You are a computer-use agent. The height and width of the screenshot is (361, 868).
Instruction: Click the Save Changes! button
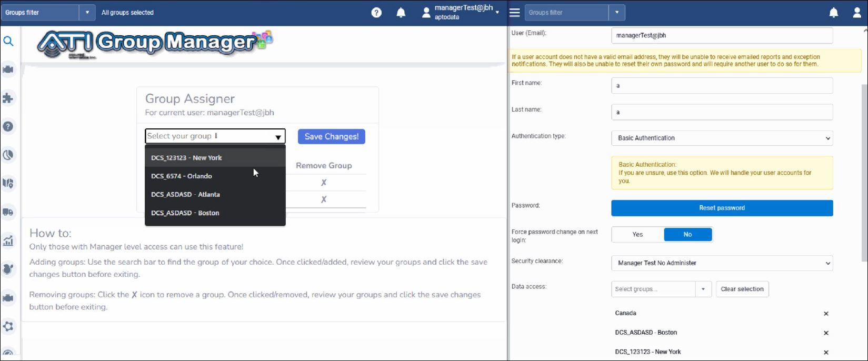tap(331, 137)
